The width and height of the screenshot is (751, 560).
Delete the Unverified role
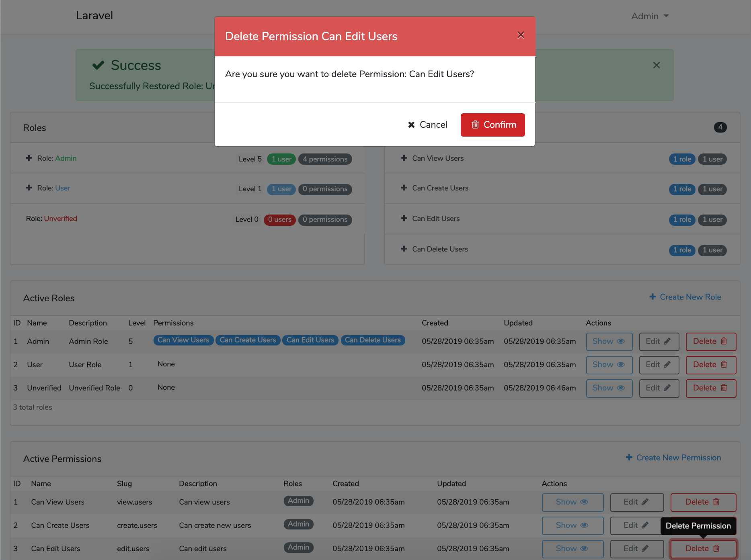click(x=710, y=388)
